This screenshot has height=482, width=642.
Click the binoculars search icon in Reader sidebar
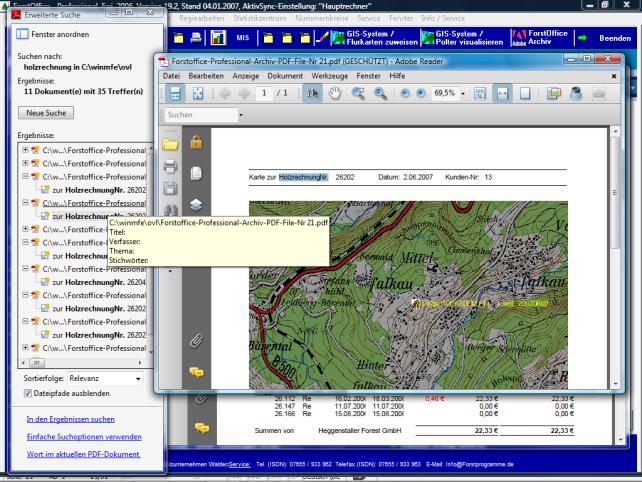[x=171, y=210]
